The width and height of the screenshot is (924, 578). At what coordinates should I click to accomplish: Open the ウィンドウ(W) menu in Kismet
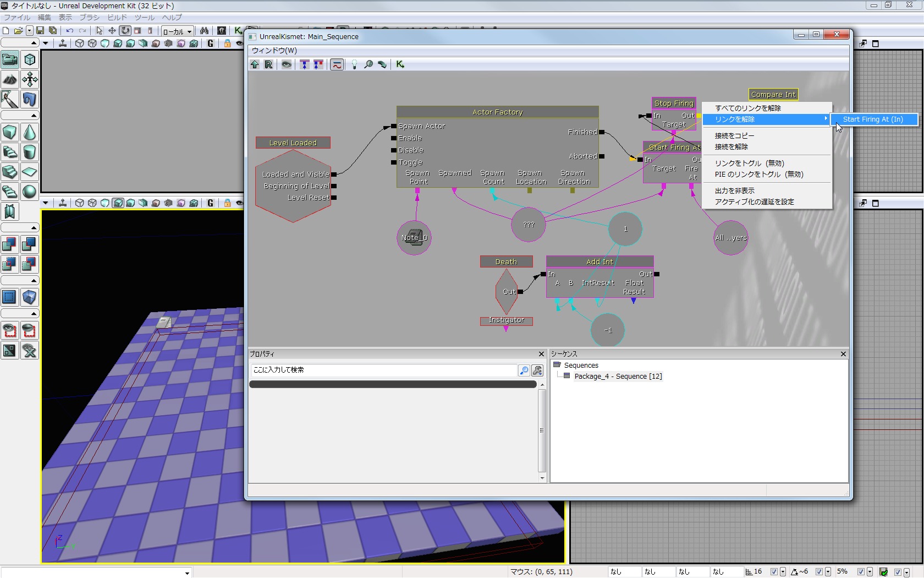(x=274, y=50)
